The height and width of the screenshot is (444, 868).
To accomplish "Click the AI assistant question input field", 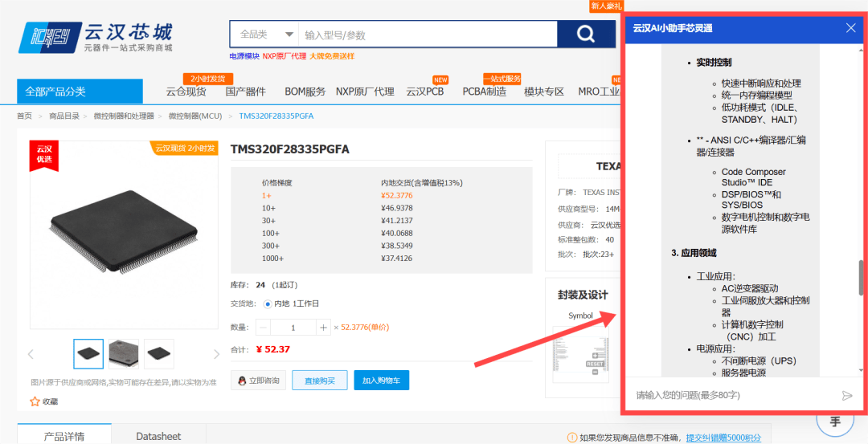I will tap(735, 395).
